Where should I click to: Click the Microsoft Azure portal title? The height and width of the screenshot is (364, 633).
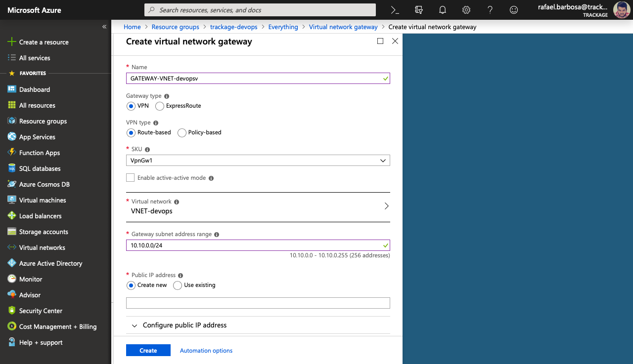pos(34,10)
